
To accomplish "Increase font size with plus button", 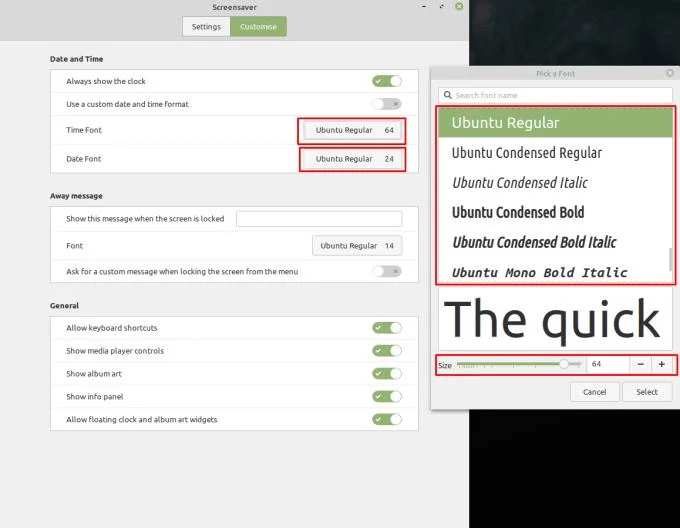I will (x=662, y=364).
